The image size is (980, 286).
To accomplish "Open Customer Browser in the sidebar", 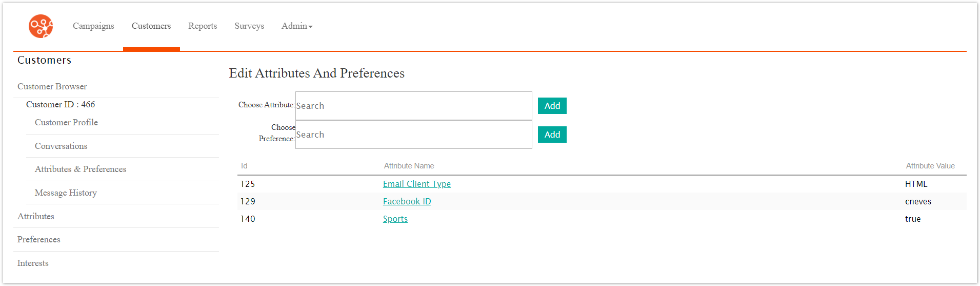I will click(x=52, y=86).
